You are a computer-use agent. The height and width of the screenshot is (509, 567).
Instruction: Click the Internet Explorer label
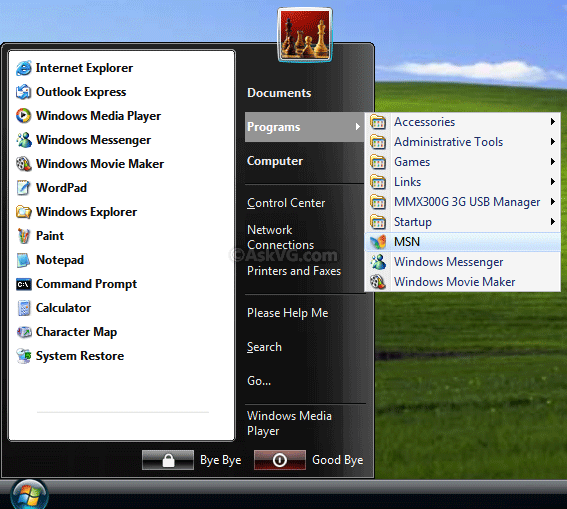point(84,68)
